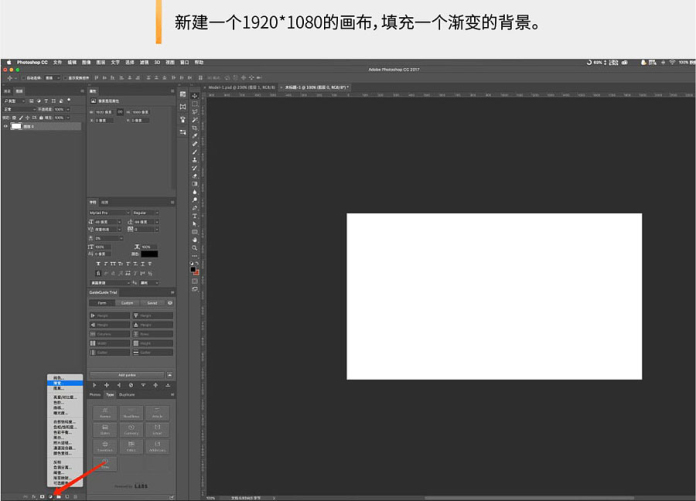Viewport: 696px width, 501px height.
Task: Select the Hand tool
Action: click(x=195, y=239)
